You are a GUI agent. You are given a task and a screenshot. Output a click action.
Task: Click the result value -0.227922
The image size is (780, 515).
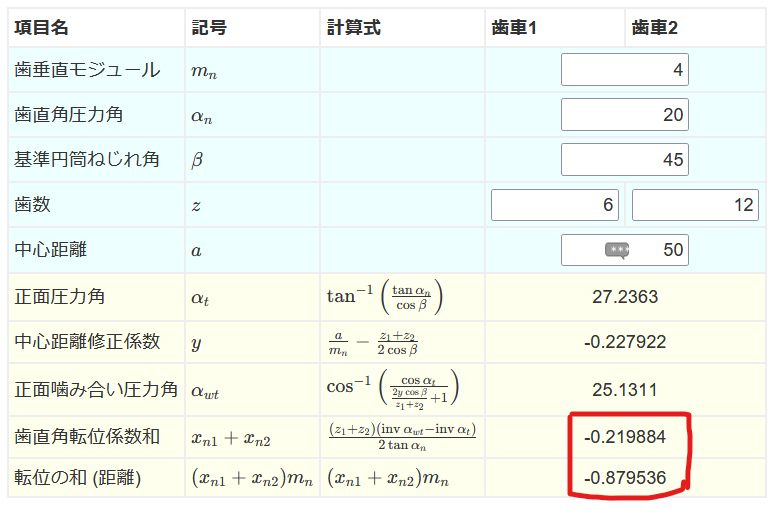[x=625, y=342]
